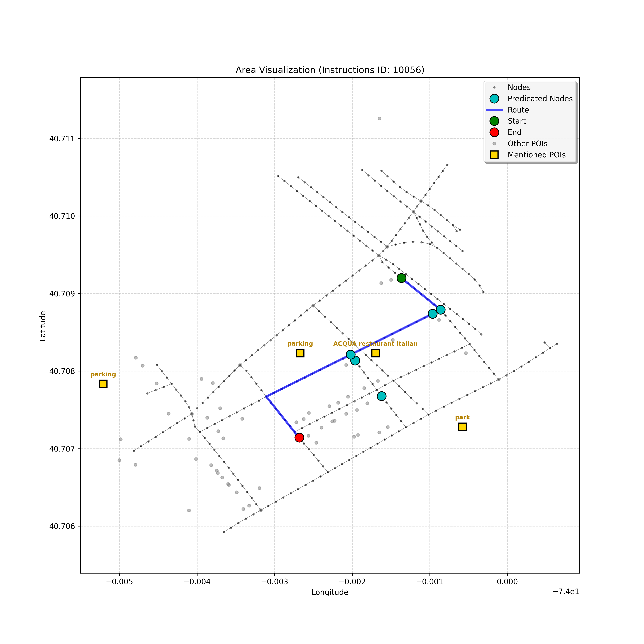Click the far-left parking POI square

pyautogui.click(x=103, y=384)
